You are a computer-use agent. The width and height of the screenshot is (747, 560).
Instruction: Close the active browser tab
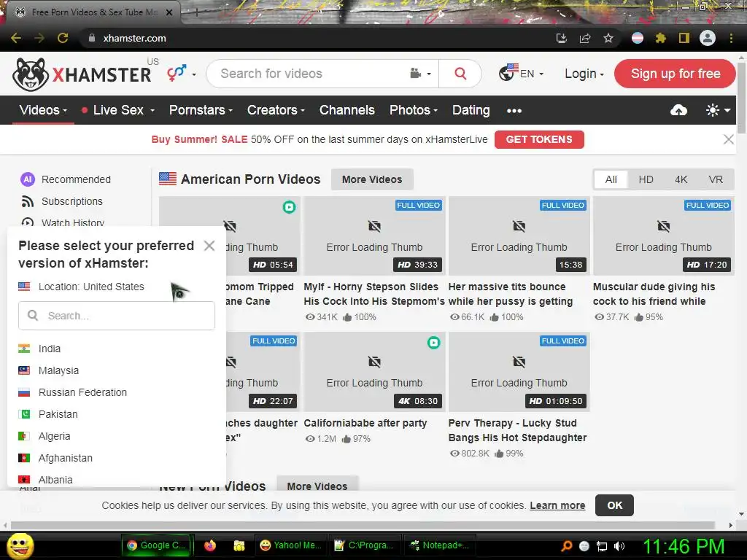point(169,12)
